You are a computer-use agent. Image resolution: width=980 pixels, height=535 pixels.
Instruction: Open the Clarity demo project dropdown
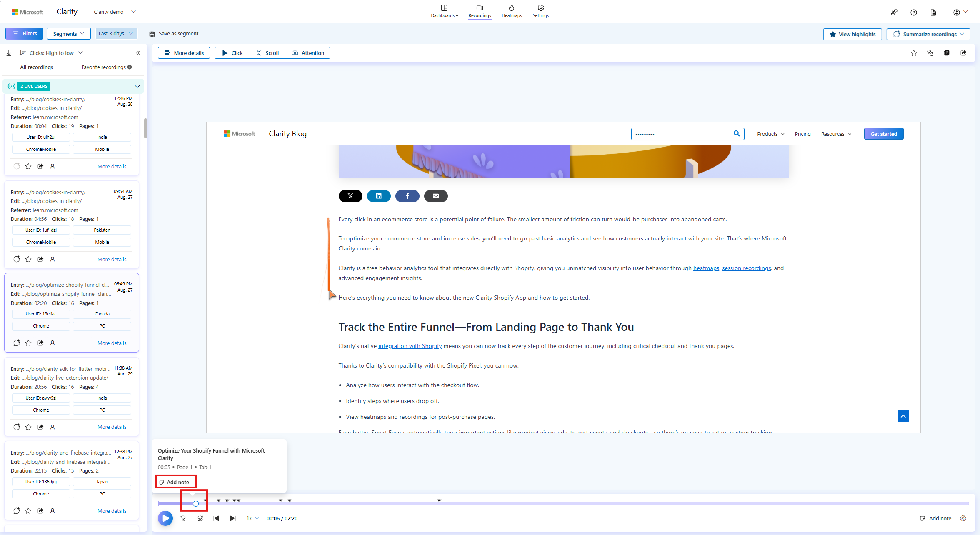click(115, 12)
